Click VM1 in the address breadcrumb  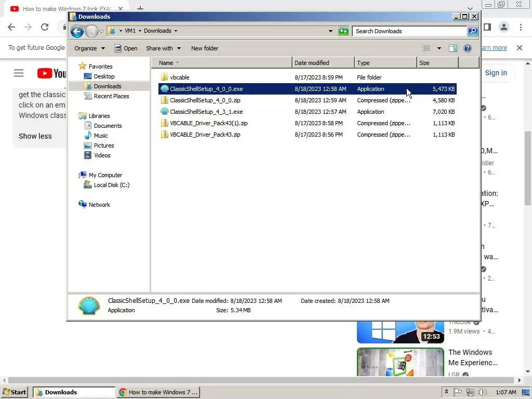(x=130, y=31)
